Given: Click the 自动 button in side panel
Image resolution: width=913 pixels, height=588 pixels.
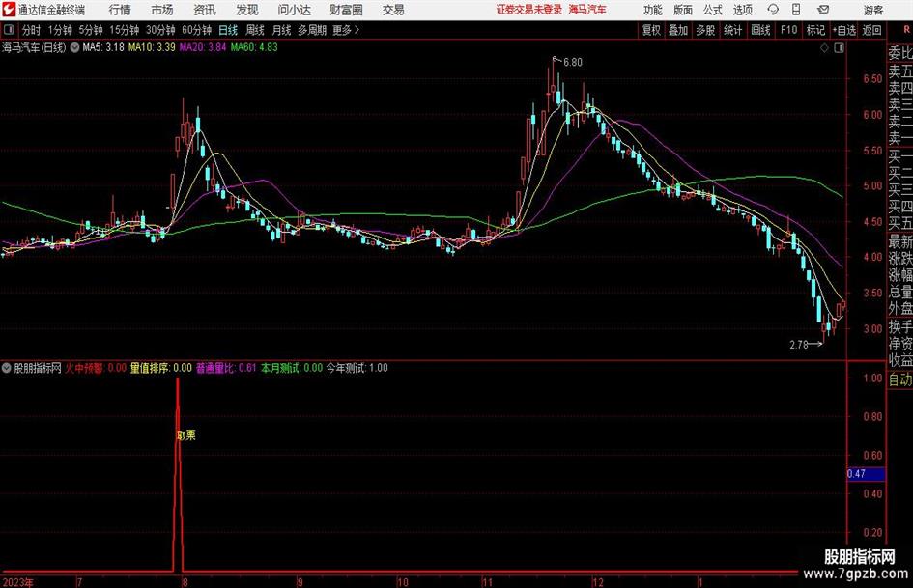Looking at the screenshot, I should point(900,379).
